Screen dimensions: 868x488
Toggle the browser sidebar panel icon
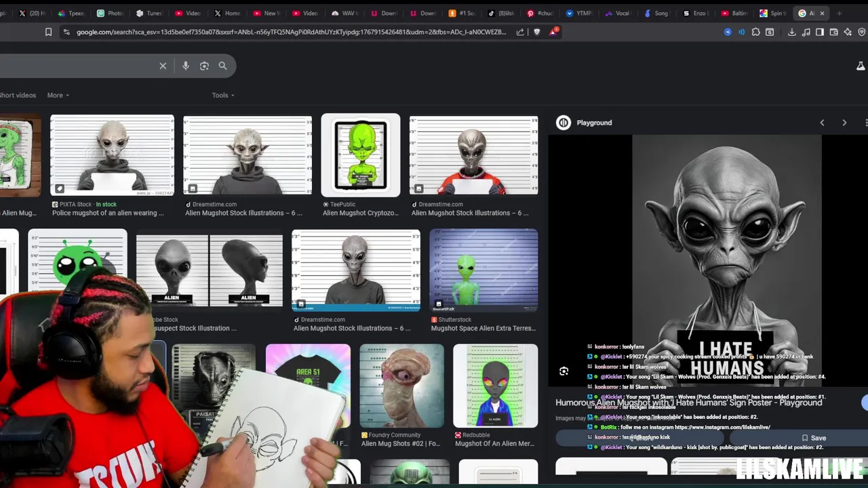tap(819, 32)
